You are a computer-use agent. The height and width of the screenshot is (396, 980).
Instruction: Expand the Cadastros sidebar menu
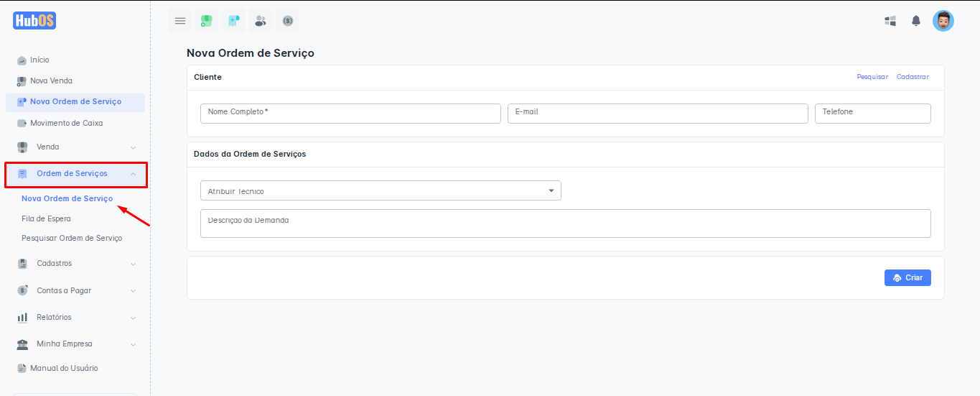[x=75, y=264]
